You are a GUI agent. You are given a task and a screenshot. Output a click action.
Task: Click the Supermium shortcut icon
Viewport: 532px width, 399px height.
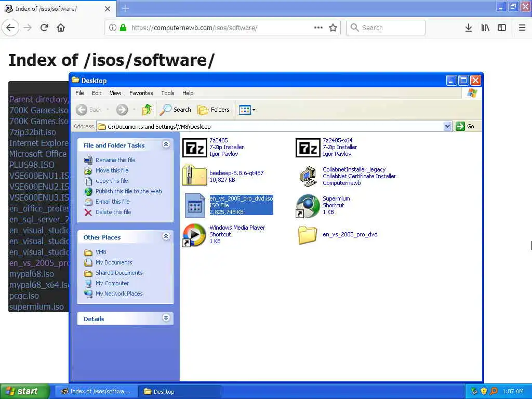pyautogui.click(x=308, y=206)
